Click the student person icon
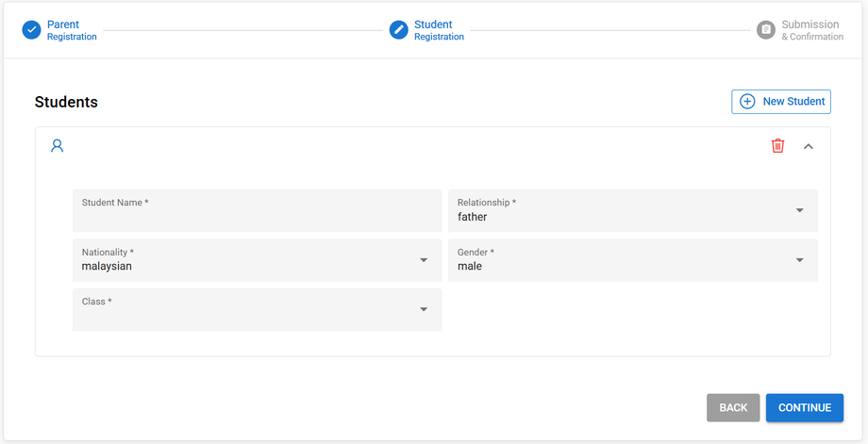This screenshot has width=868, height=444. (x=58, y=146)
